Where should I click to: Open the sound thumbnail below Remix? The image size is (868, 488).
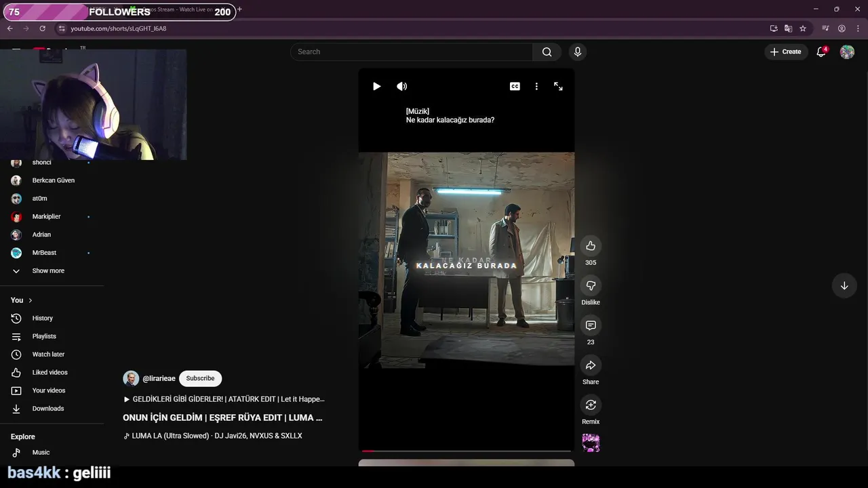(x=591, y=443)
